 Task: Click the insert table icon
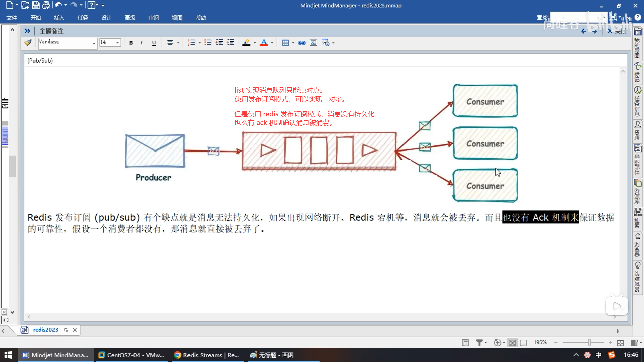coord(285,43)
